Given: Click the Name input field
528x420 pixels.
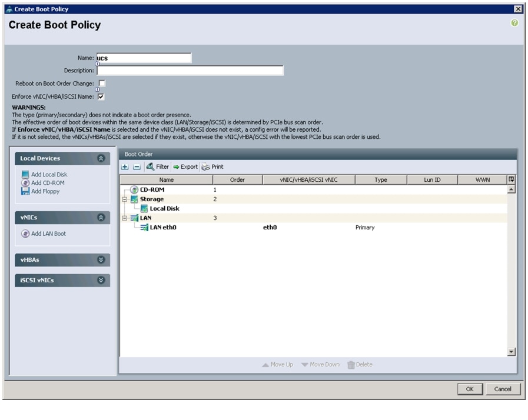Looking at the screenshot, I should coord(144,58).
